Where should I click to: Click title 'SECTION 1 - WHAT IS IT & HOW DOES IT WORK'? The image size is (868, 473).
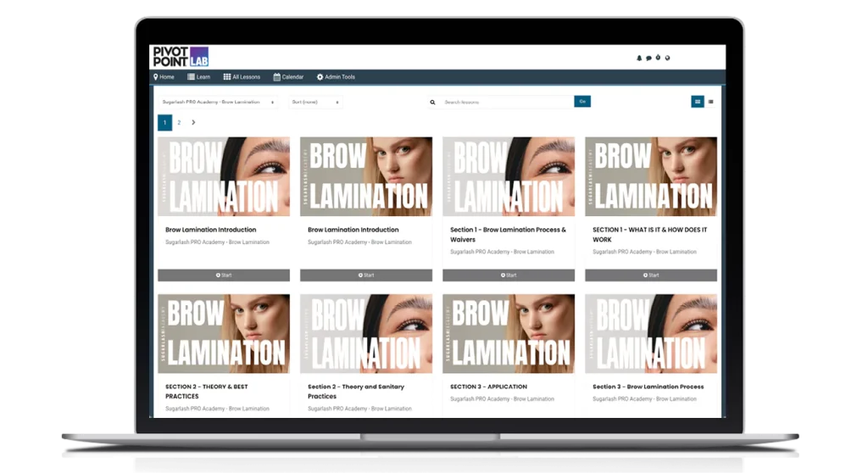(x=650, y=234)
